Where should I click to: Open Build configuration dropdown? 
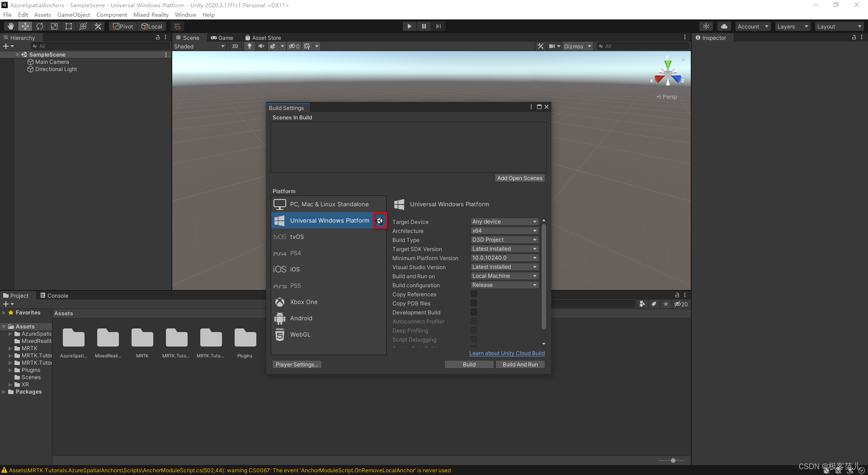point(505,285)
